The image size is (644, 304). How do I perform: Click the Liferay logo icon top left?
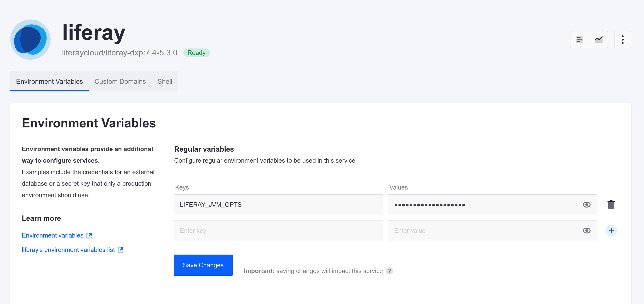point(31,40)
